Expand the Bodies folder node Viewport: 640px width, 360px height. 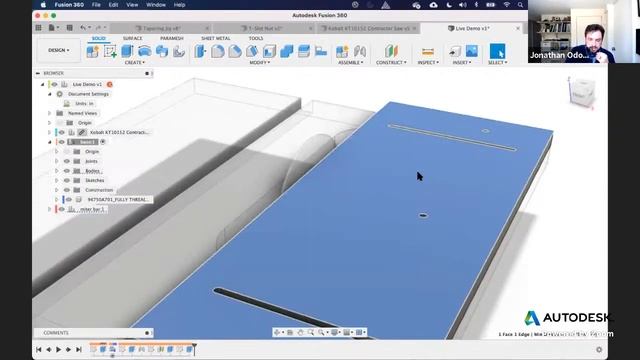click(x=56, y=171)
